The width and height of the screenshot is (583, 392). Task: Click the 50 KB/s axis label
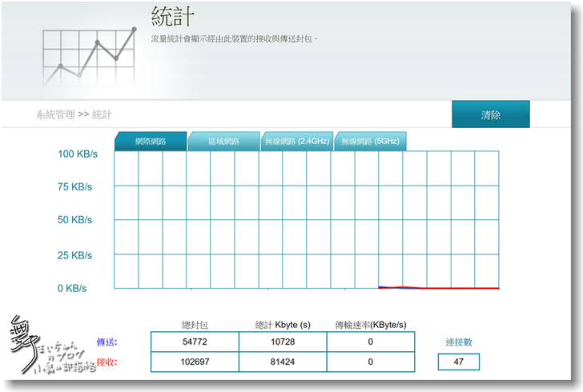(74, 220)
